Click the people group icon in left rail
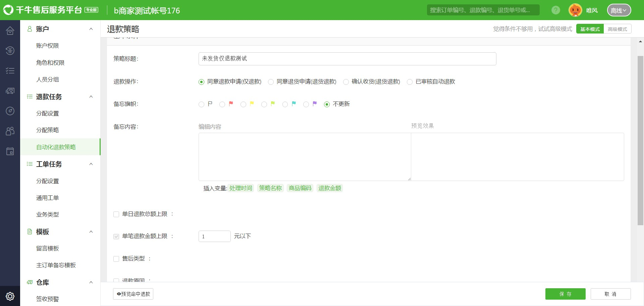Image resolution: width=644 pixels, height=306 pixels. [10, 131]
